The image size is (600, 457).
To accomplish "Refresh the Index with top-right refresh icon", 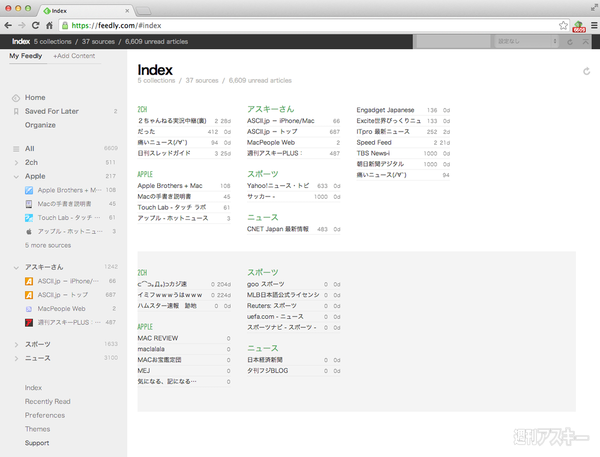I will 586,71.
